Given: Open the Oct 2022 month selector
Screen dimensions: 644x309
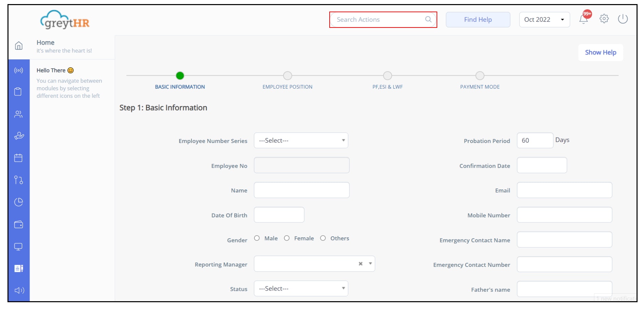Looking at the screenshot, I should 545,19.
